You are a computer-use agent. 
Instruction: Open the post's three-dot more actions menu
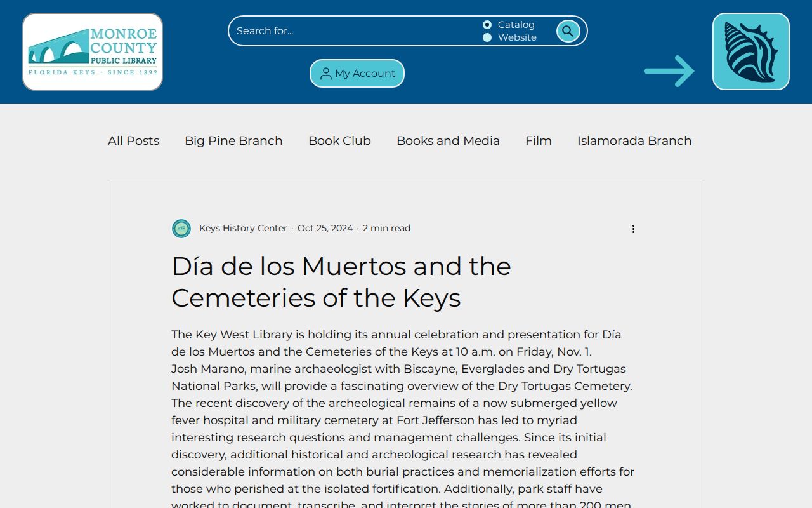[633, 229]
